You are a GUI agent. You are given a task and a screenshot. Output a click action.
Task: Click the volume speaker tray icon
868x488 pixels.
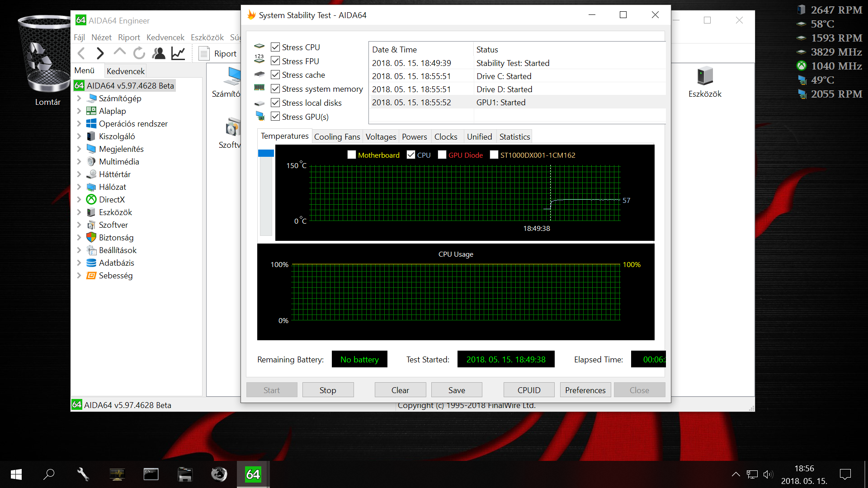pos(768,474)
